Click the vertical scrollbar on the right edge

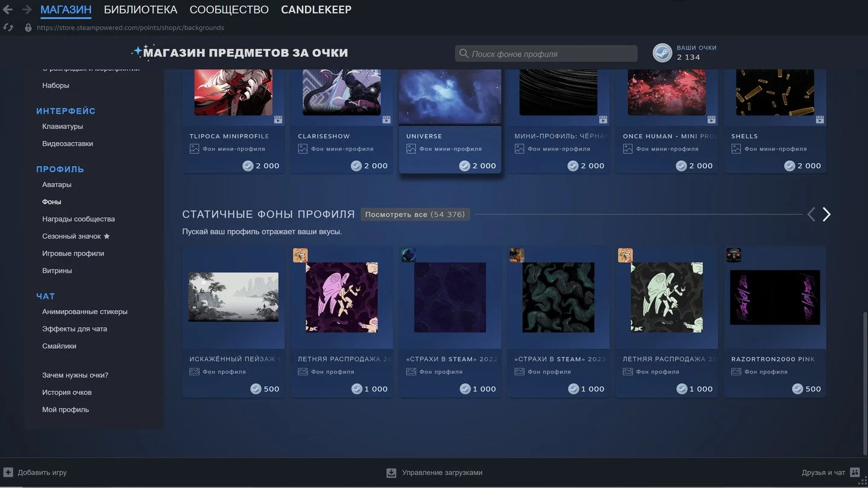coord(865,384)
